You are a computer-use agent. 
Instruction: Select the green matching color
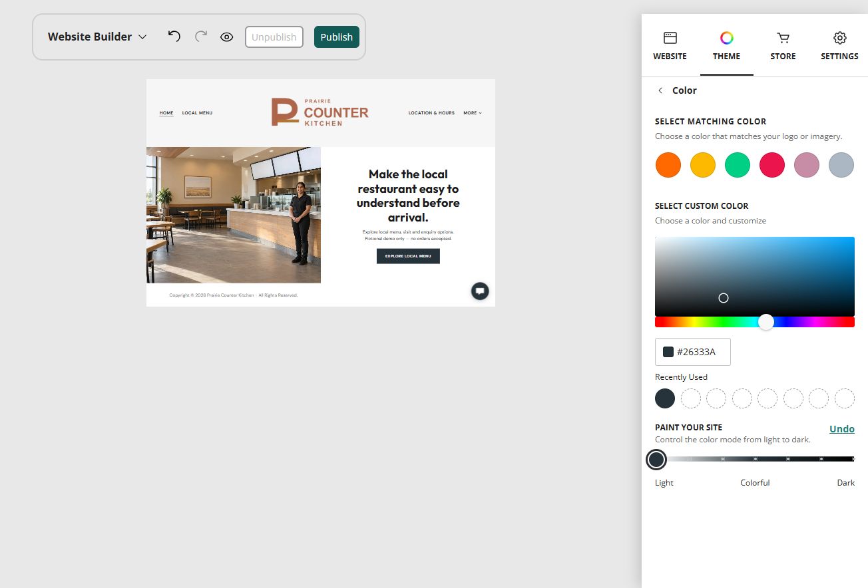pyautogui.click(x=738, y=165)
